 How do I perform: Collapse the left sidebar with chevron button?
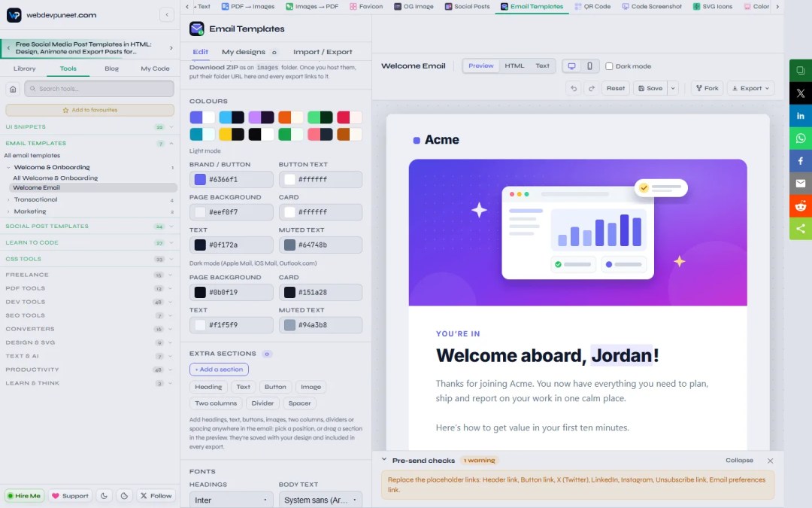pyautogui.click(x=167, y=14)
